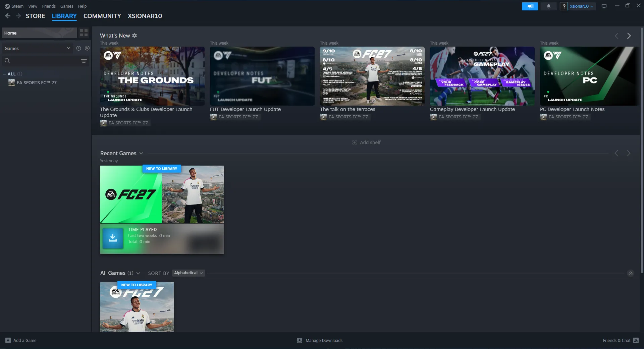Open Manage Downloads icon

pos(300,340)
